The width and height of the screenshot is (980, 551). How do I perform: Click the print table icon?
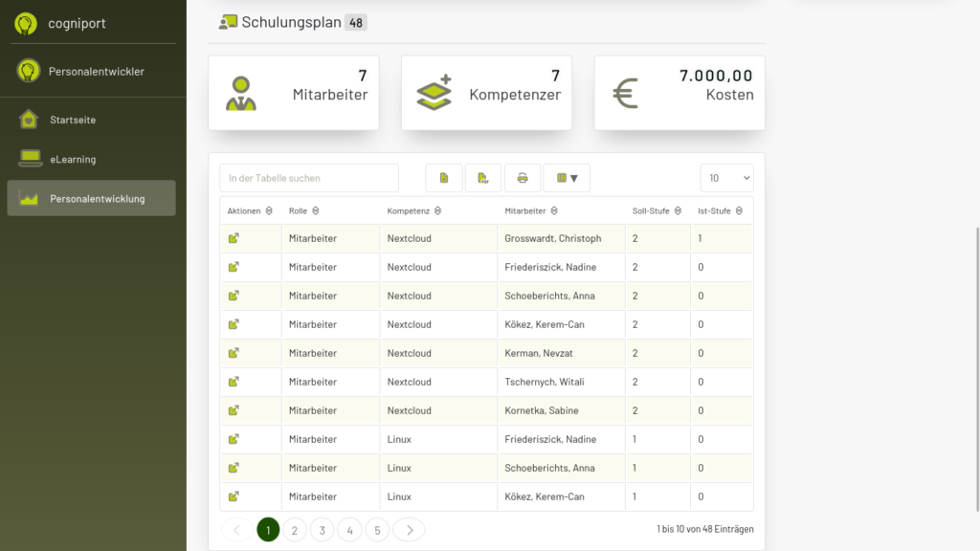[x=523, y=178]
